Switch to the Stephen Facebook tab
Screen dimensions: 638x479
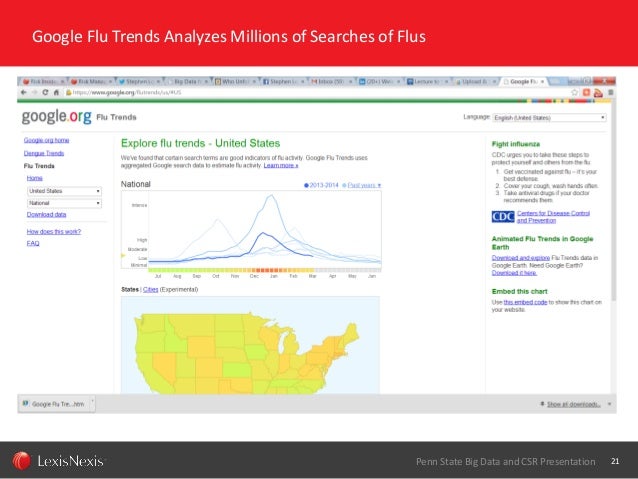(x=283, y=81)
